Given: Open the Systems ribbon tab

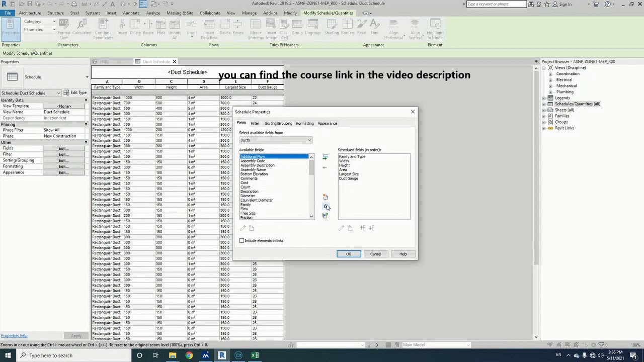Looking at the screenshot, I should coord(93,13).
